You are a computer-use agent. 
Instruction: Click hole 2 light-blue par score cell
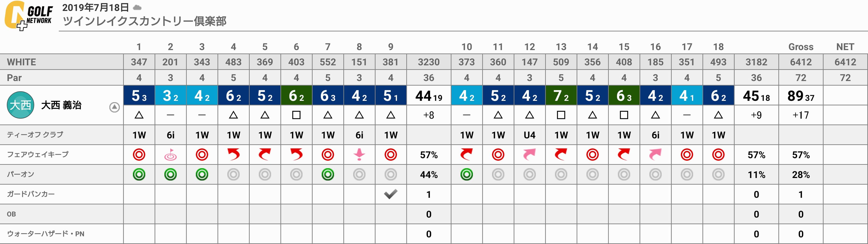(170, 95)
